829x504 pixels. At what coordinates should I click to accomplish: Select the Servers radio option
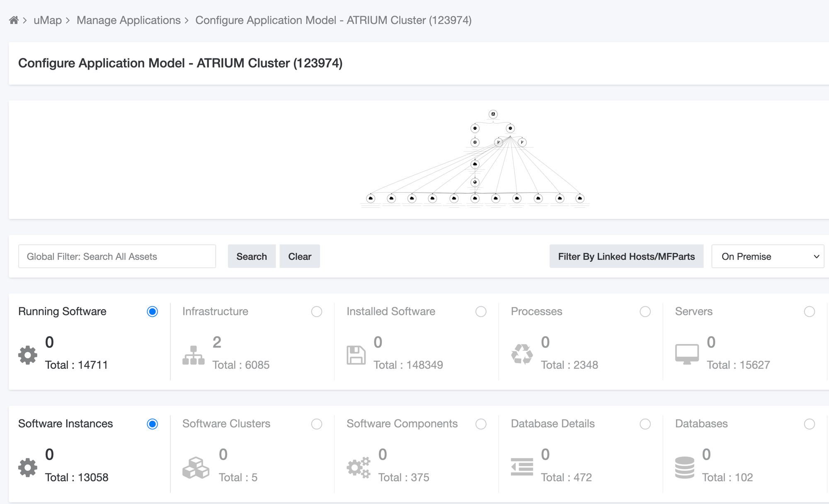tap(810, 311)
